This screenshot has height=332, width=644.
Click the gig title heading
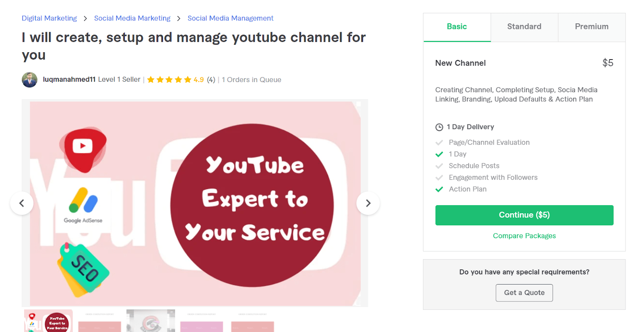[194, 46]
